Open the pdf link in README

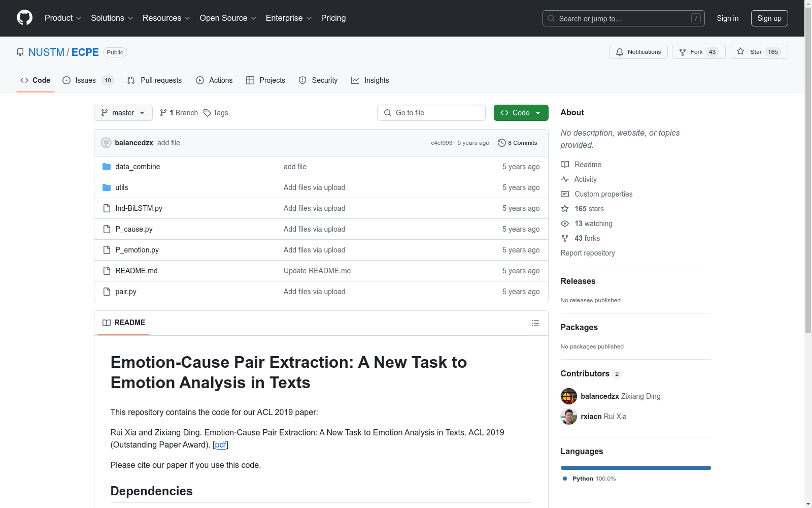(221, 444)
